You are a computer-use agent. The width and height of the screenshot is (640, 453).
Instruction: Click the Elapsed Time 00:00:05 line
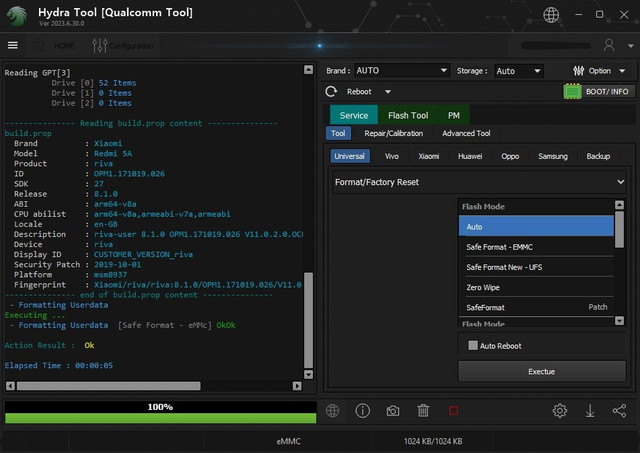coord(59,365)
